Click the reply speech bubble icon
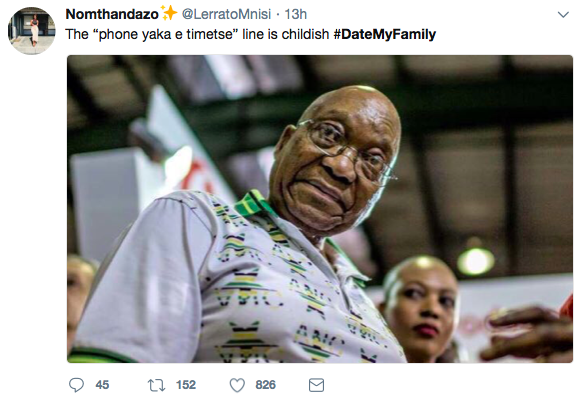This screenshot has height=400, width=578. click(76, 385)
